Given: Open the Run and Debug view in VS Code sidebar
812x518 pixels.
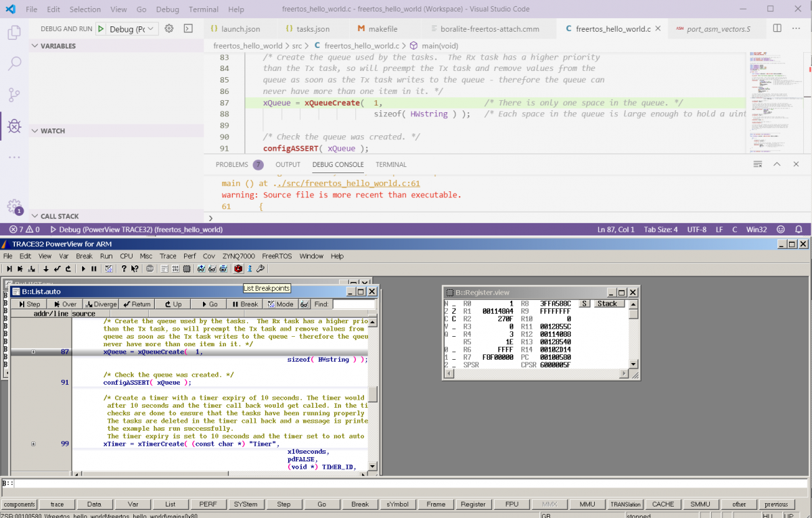Looking at the screenshot, I should coord(15,126).
